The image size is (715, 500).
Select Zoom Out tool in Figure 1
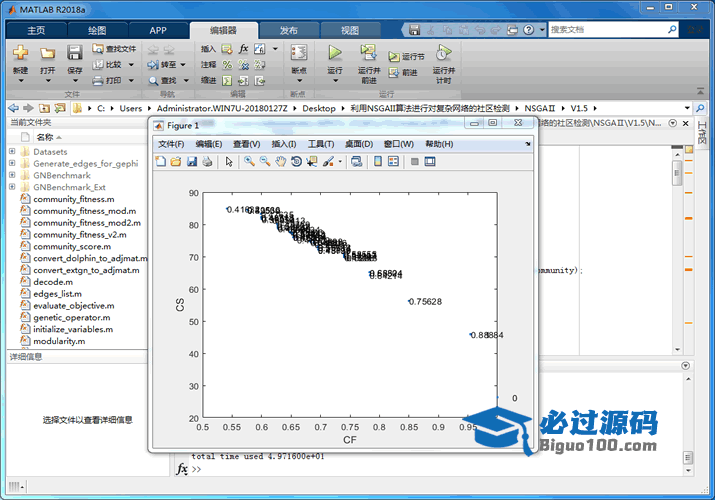(265, 161)
